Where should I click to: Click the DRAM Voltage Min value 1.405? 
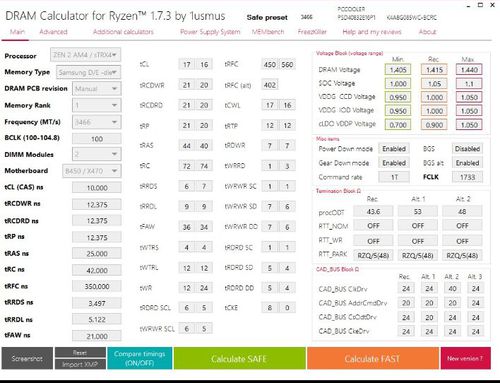[398, 70]
